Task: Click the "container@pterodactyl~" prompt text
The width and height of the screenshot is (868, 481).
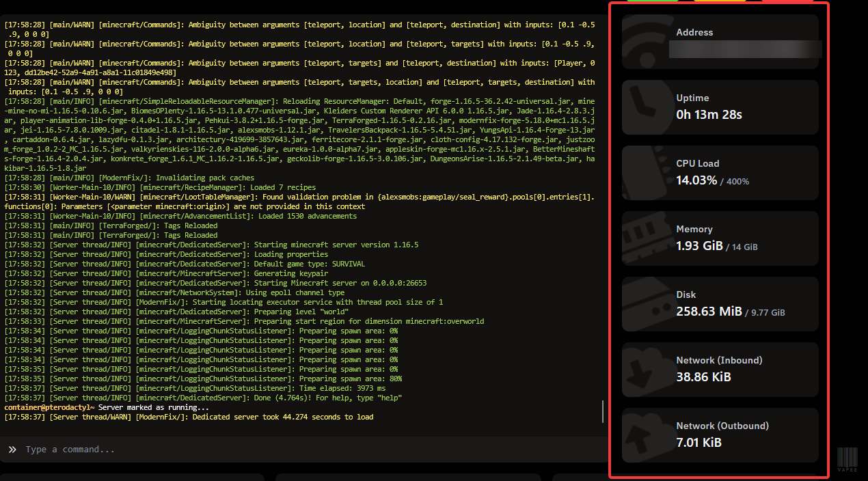Action: coord(49,407)
